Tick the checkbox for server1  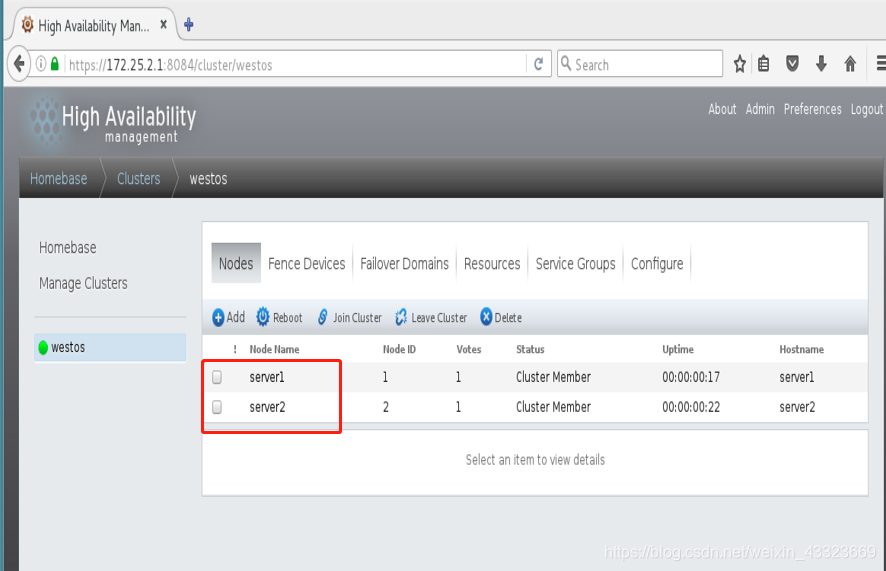click(x=217, y=377)
